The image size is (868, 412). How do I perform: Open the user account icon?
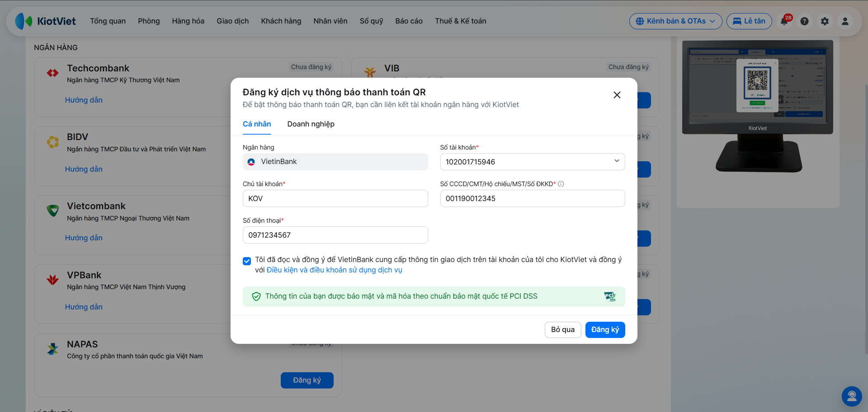pyautogui.click(x=845, y=21)
